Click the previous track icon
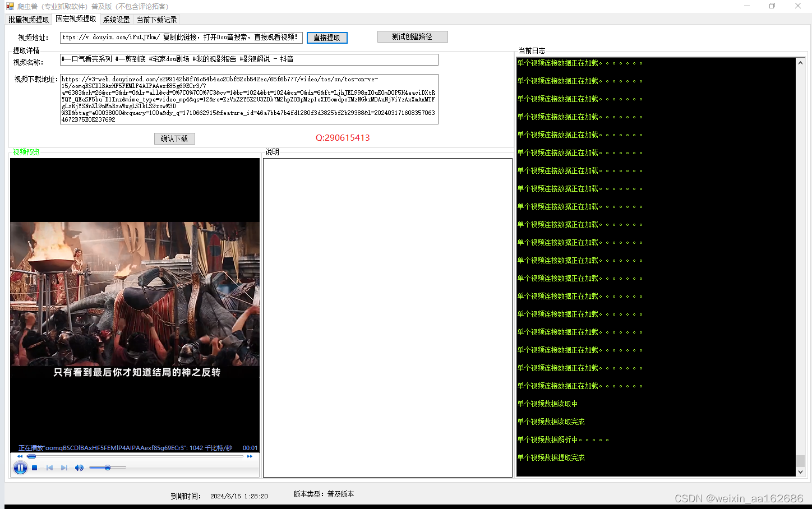 49,468
